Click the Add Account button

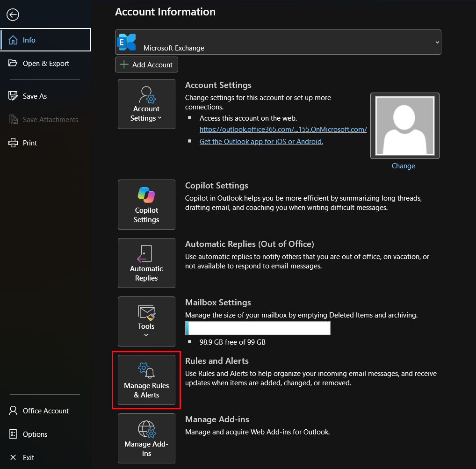coord(146,65)
